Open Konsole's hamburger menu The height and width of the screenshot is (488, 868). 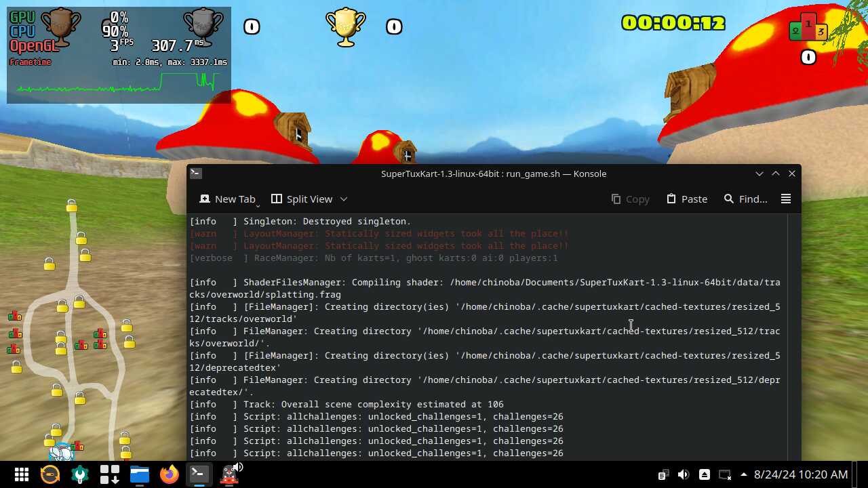(x=786, y=199)
